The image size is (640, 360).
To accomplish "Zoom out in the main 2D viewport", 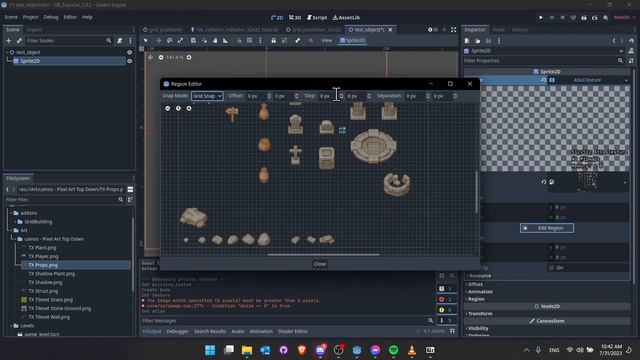I will [161, 58].
